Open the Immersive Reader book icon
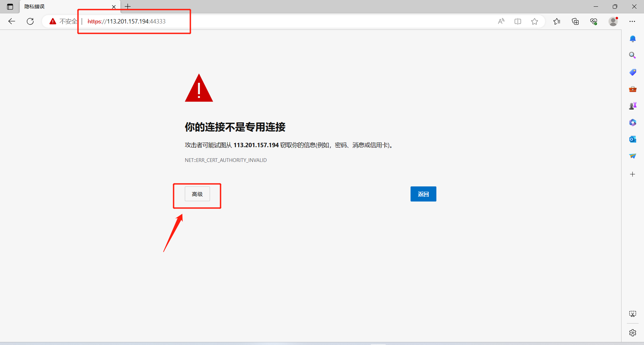 pyautogui.click(x=518, y=21)
